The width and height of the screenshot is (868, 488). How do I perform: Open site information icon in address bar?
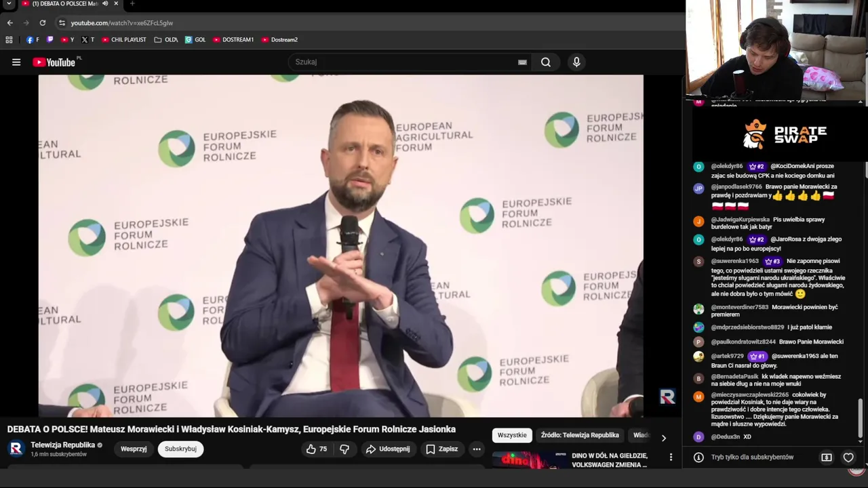pos(62,23)
